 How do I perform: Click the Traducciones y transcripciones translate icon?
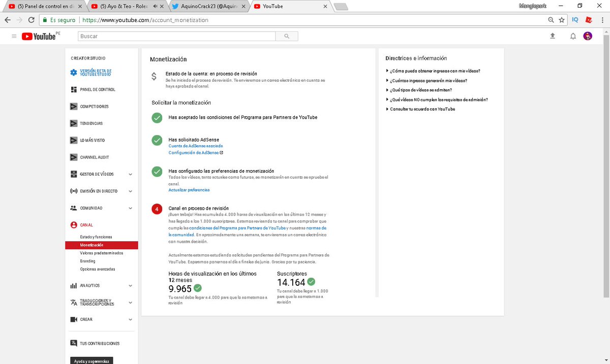click(x=74, y=303)
